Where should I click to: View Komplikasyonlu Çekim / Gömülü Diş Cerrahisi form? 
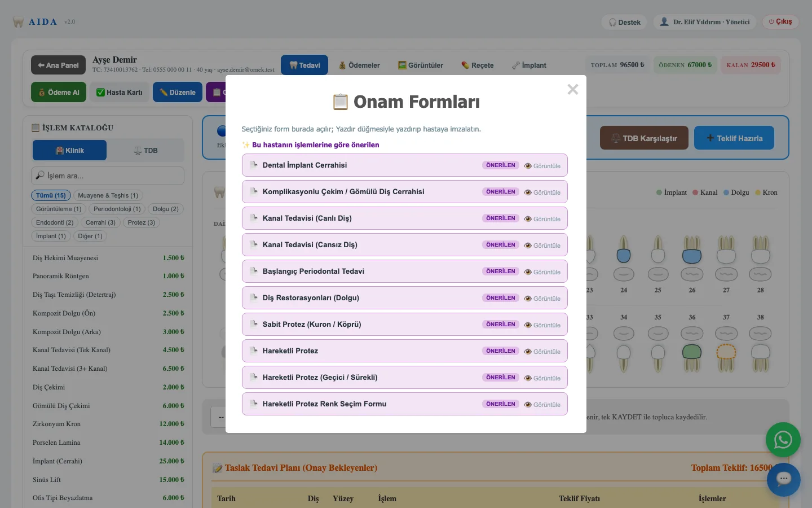point(542,192)
